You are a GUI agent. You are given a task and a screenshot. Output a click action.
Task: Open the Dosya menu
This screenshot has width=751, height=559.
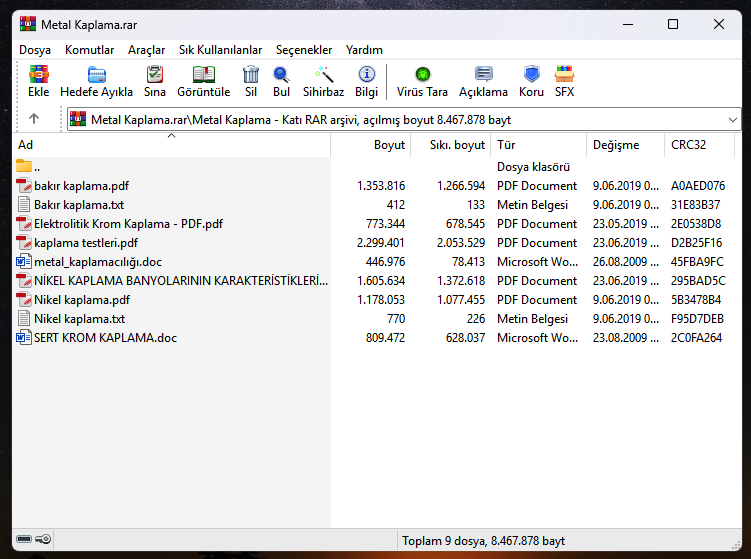(x=35, y=50)
